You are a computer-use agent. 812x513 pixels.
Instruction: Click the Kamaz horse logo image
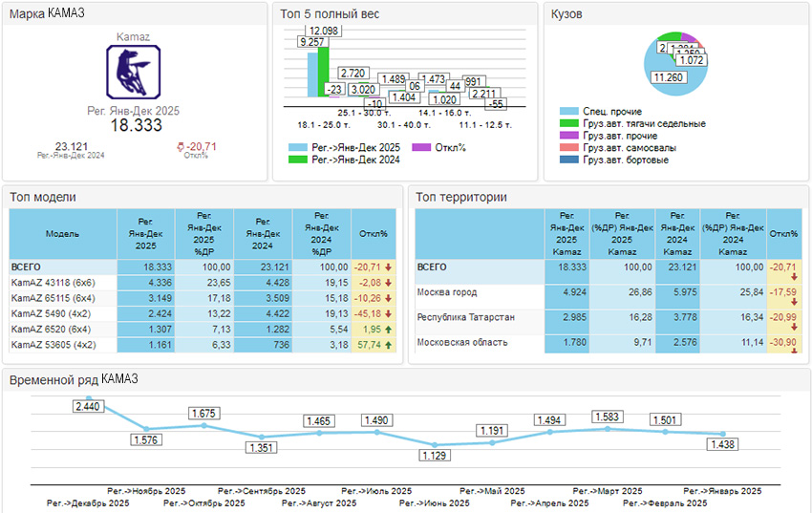133,73
